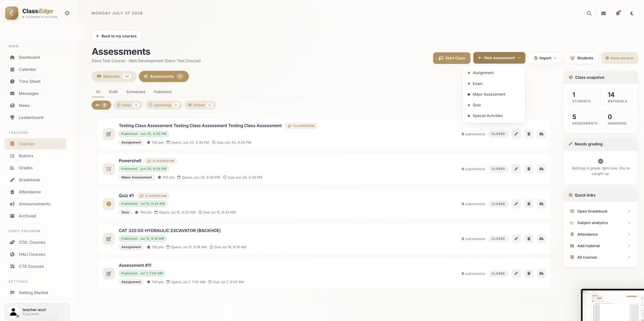Image resolution: width=644 pixels, height=321 pixels.
Task: Collapse sidebar using circle icon near logo
Action: pos(67,13)
